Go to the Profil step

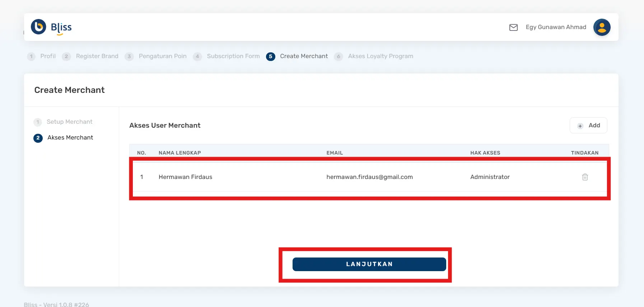coord(48,56)
